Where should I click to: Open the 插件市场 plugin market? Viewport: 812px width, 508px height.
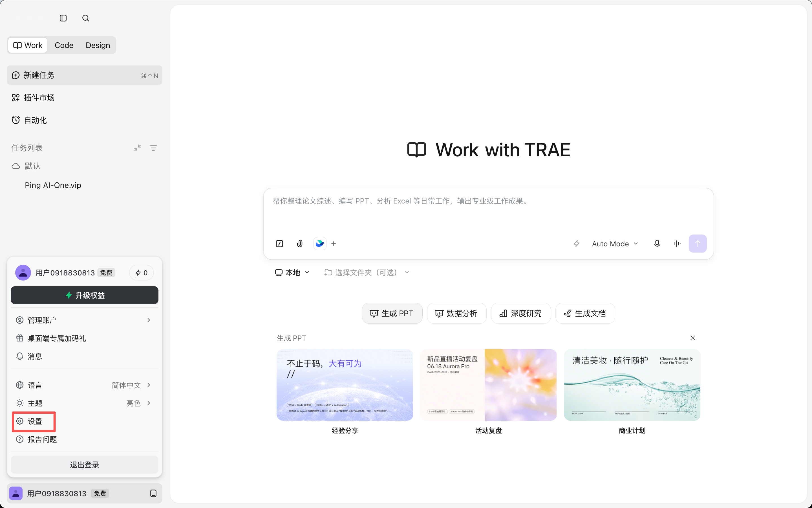tap(85, 98)
